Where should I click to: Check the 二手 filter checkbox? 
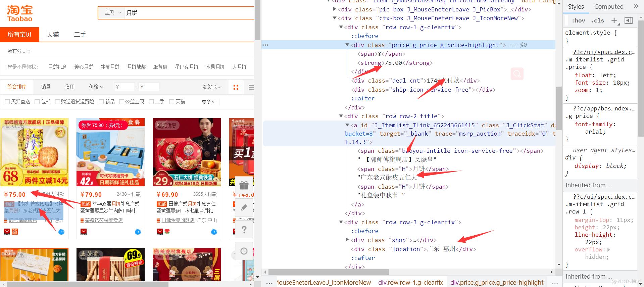pos(151,102)
